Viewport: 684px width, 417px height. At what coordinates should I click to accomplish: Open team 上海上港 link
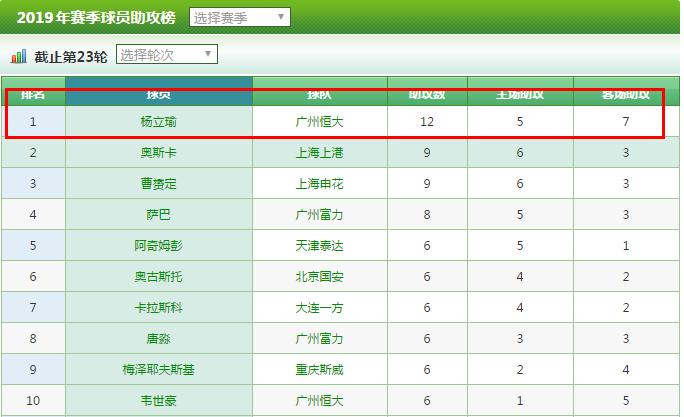[x=319, y=153]
